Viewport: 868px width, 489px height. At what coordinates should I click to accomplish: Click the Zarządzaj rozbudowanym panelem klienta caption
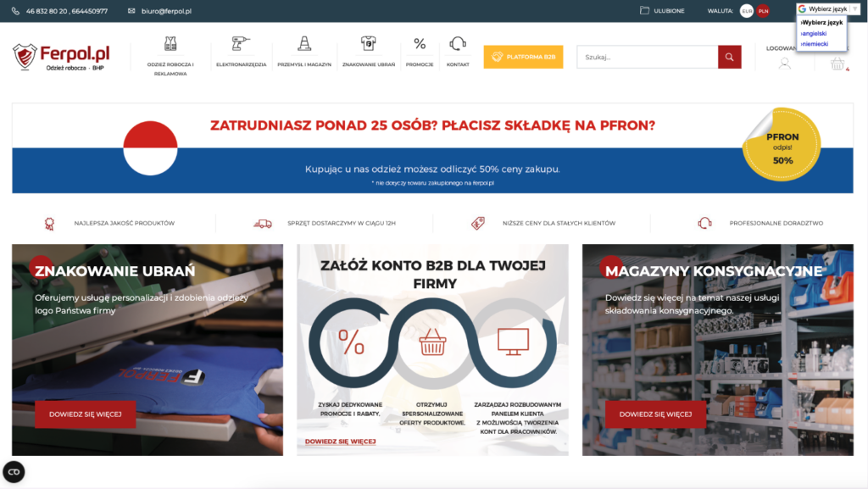click(518, 418)
